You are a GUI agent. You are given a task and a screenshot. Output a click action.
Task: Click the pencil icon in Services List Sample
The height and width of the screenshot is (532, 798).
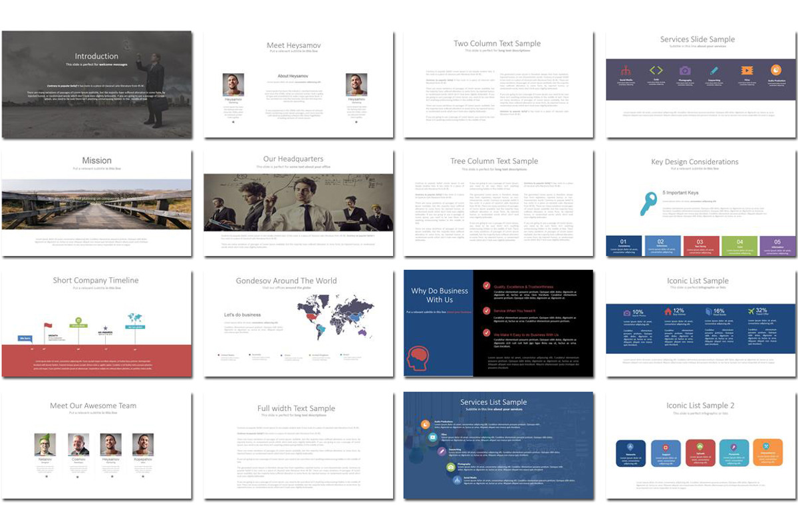441,451
